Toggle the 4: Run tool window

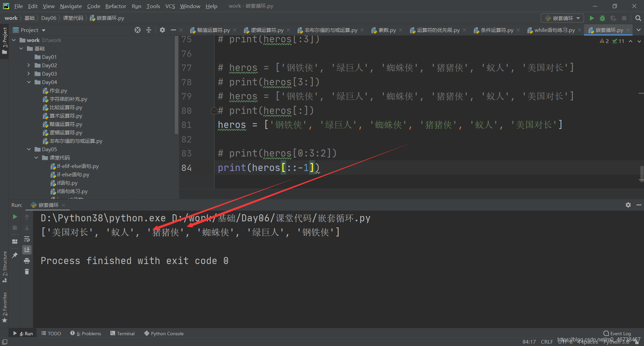coord(23,334)
